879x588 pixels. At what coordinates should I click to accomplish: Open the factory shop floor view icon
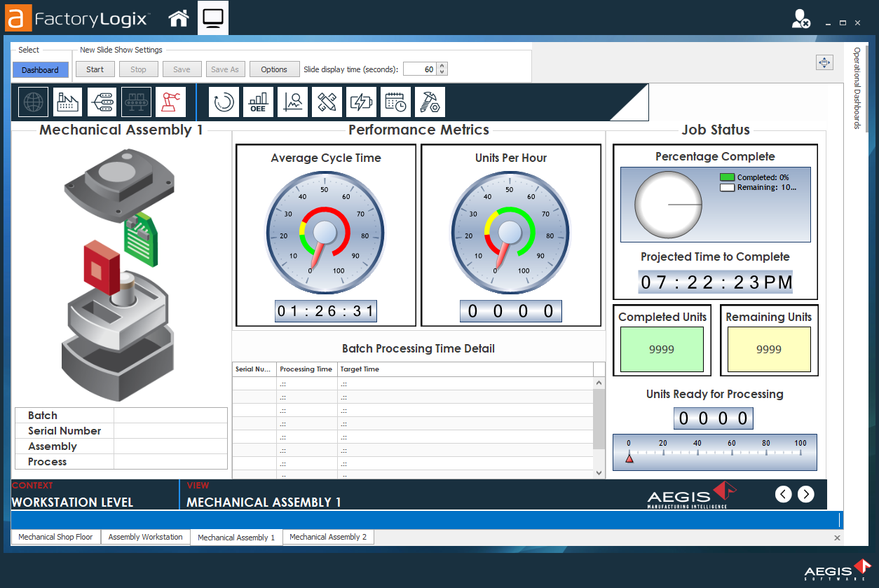[x=67, y=102]
